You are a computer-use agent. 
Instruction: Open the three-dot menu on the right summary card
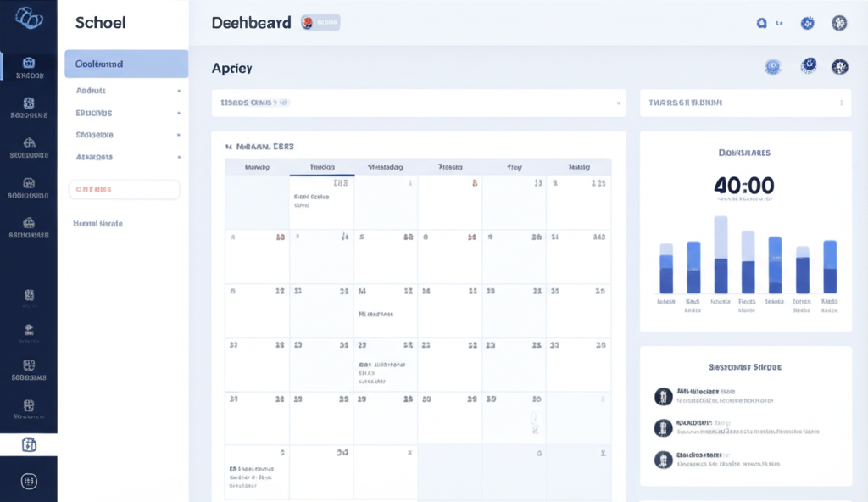point(841,103)
